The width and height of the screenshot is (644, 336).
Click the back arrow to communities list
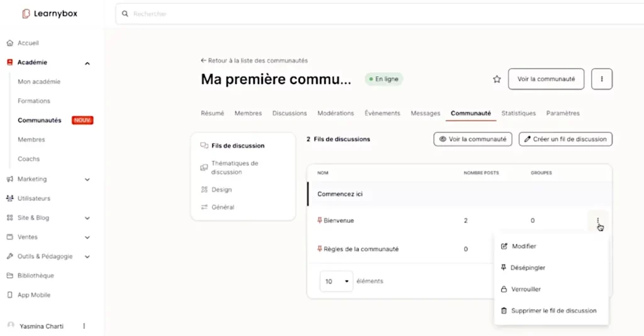click(x=203, y=61)
